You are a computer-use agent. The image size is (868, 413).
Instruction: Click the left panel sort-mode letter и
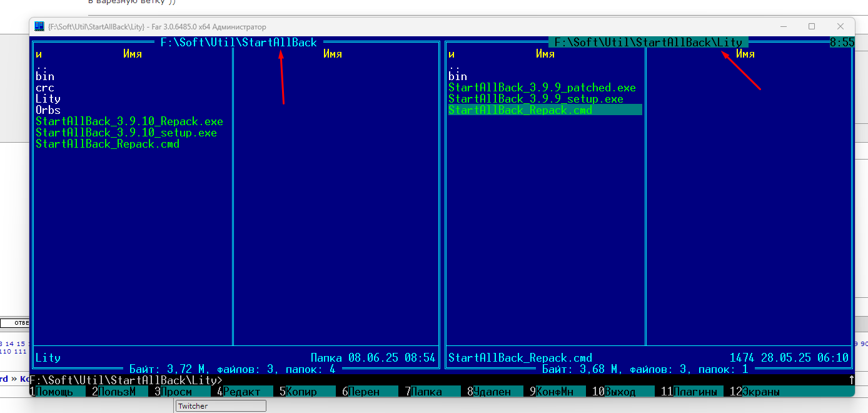click(39, 54)
